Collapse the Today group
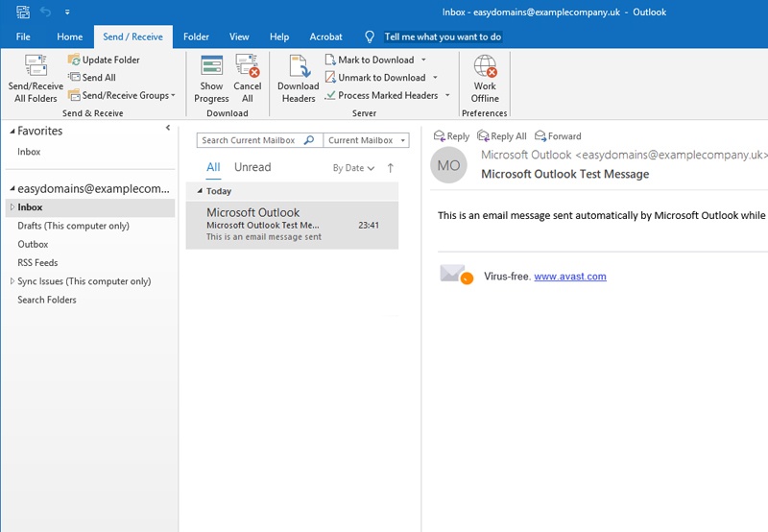Viewport: 768px width, 532px height. tap(200, 191)
